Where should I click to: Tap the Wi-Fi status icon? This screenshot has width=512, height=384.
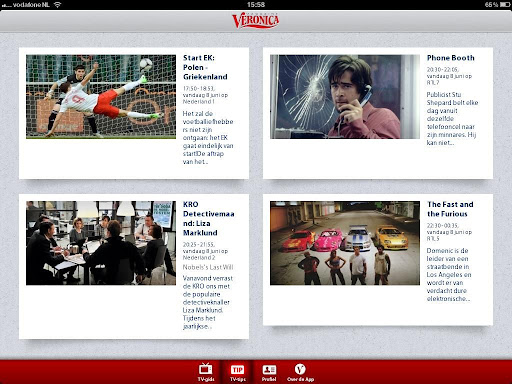(x=58, y=5)
